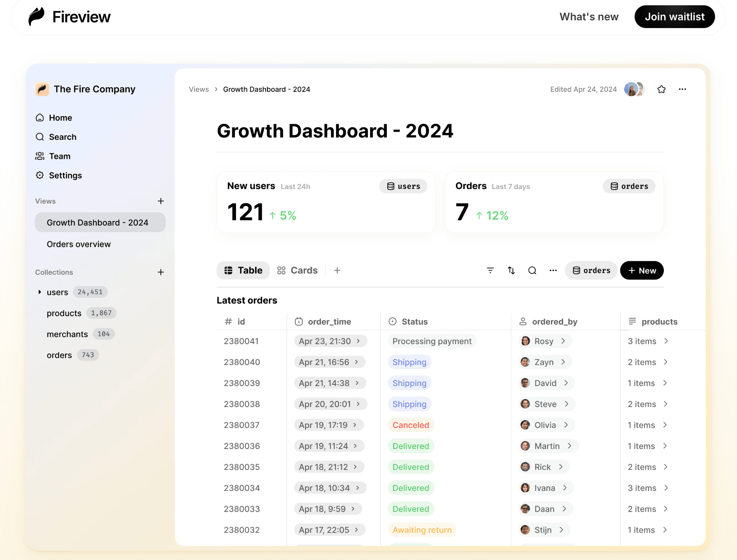Viewport: 737px width, 560px height.
Task: Expand the users collection tree
Action: (39, 292)
